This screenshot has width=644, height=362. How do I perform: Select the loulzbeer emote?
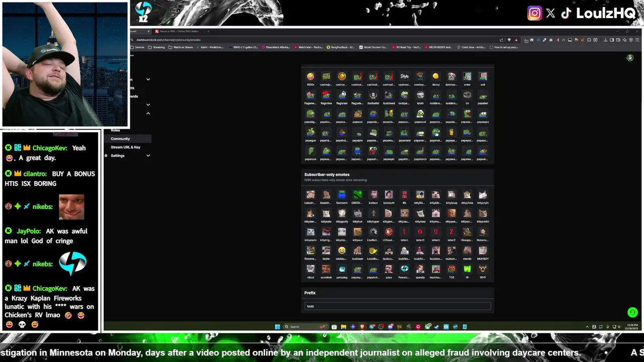[x=358, y=251]
